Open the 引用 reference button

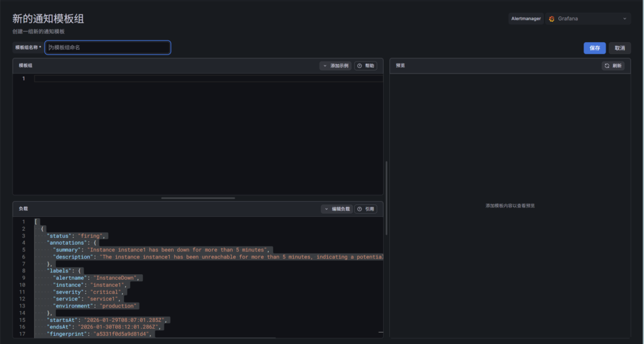click(x=365, y=209)
